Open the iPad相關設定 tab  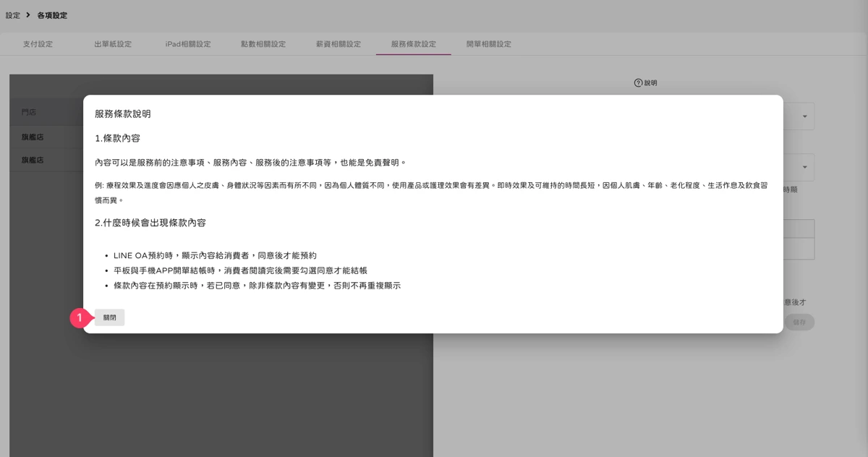188,44
